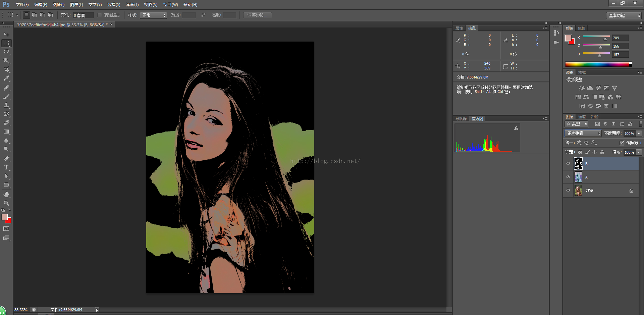The width and height of the screenshot is (644, 315).
Task: Expand the 基本功能 workspace dropdown
Action: pos(624,15)
